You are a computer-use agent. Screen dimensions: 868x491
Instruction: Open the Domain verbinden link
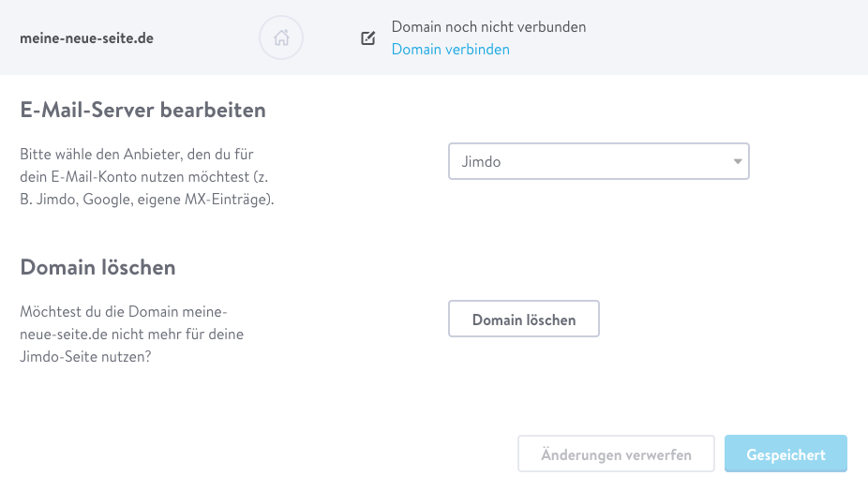coord(451,50)
